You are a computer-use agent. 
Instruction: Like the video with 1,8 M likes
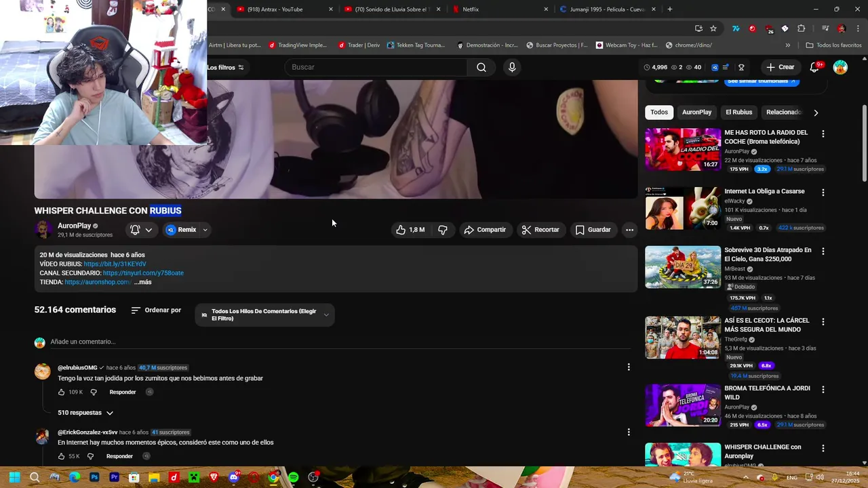(411, 230)
